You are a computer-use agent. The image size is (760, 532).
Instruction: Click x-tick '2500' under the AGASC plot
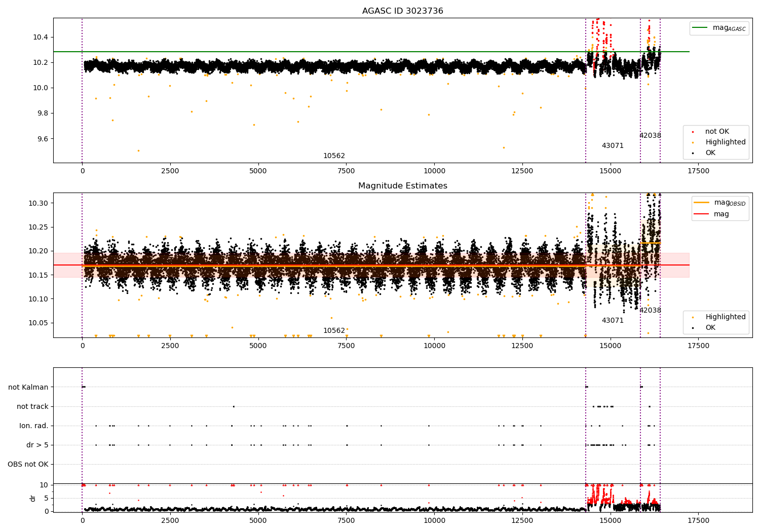170,171
